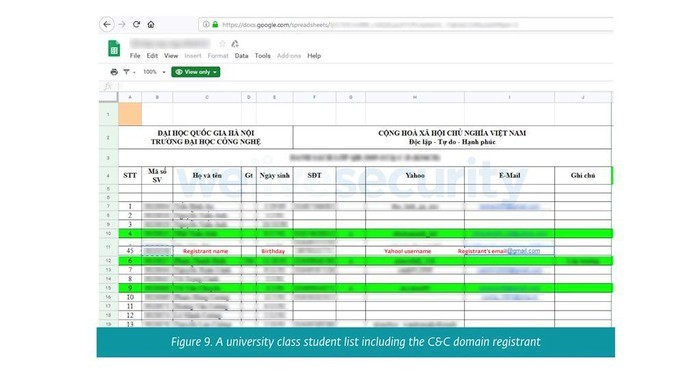Reload the page with the refresh icon
The height and width of the screenshot is (377, 700).
pyautogui.click(x=137, y=24)
